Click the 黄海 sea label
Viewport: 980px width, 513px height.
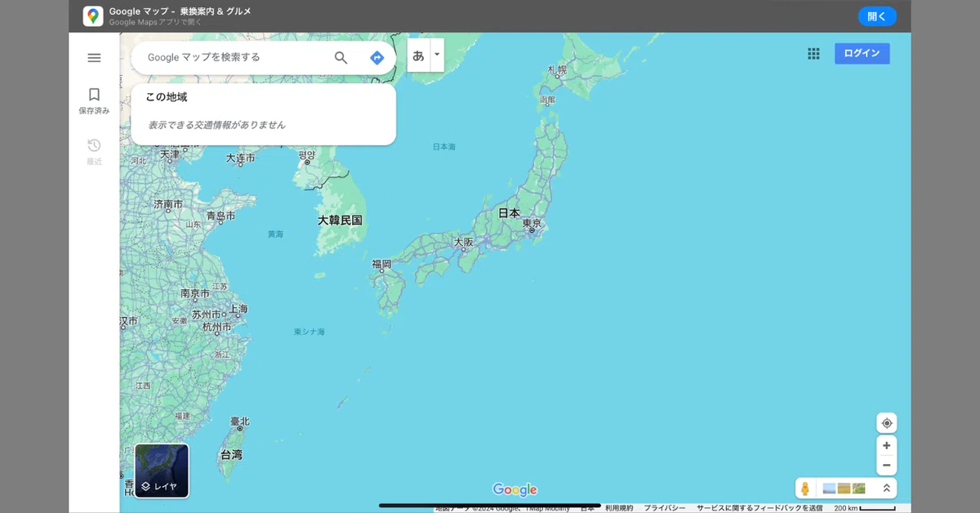point(275,234)
